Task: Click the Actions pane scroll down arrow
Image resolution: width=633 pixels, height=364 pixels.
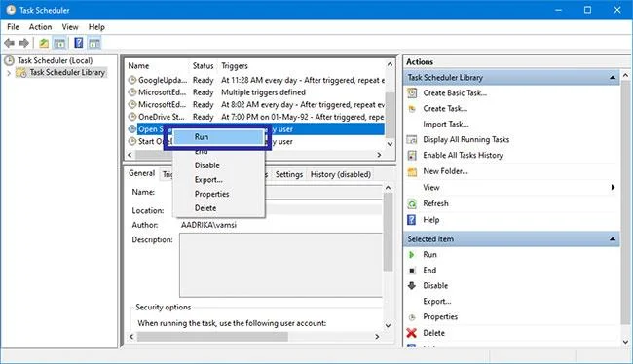Action: [625, 342]
